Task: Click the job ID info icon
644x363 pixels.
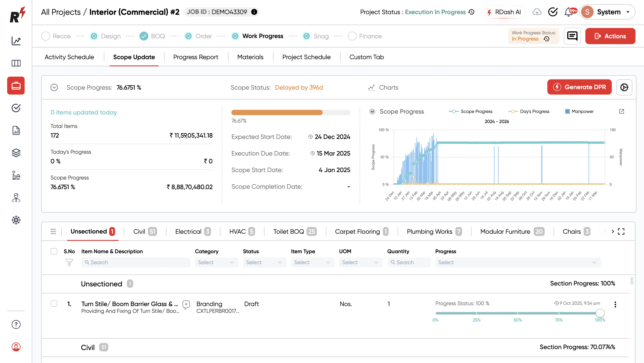Action: click(254, 12)
